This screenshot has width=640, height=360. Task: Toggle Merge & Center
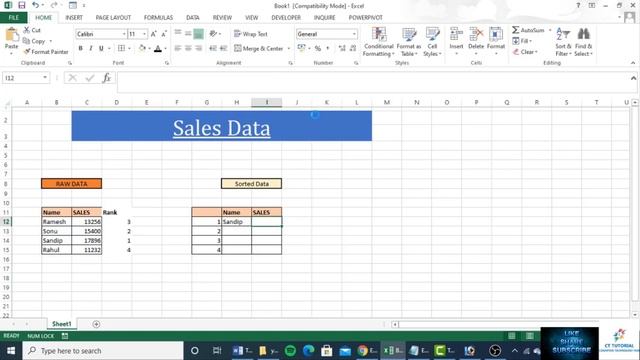click(259, 48)
